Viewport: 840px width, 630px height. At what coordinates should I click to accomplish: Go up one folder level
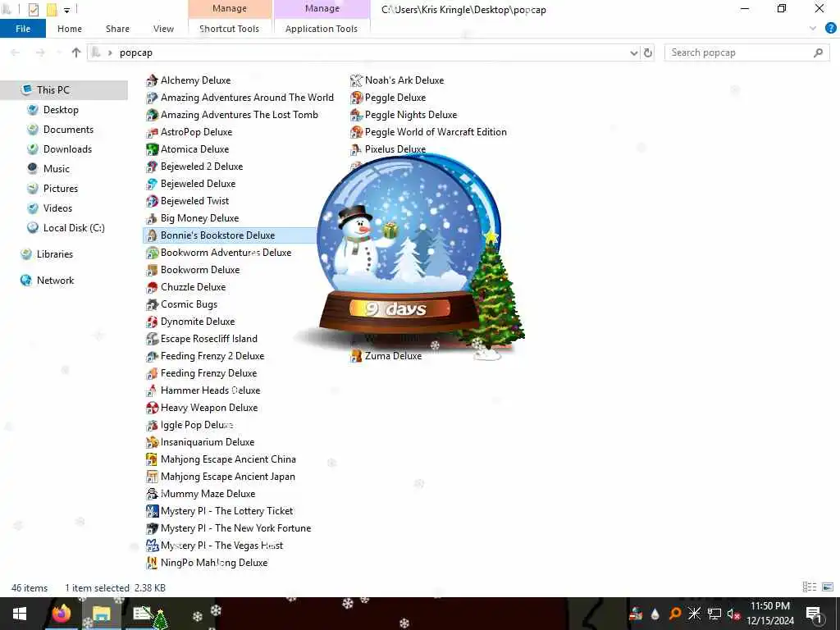tap(76, 52)
